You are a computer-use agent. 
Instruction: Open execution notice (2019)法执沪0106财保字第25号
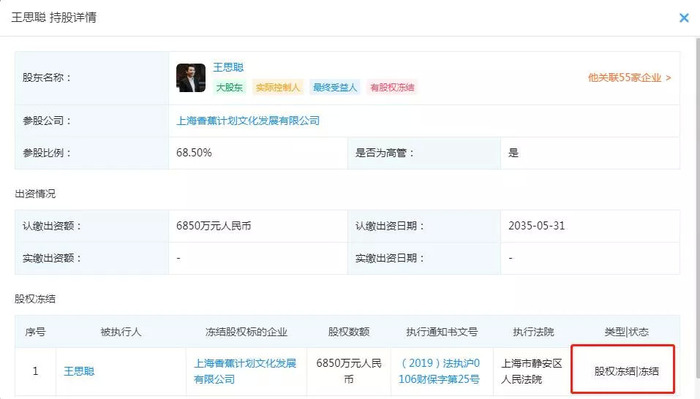coord(439,371)
